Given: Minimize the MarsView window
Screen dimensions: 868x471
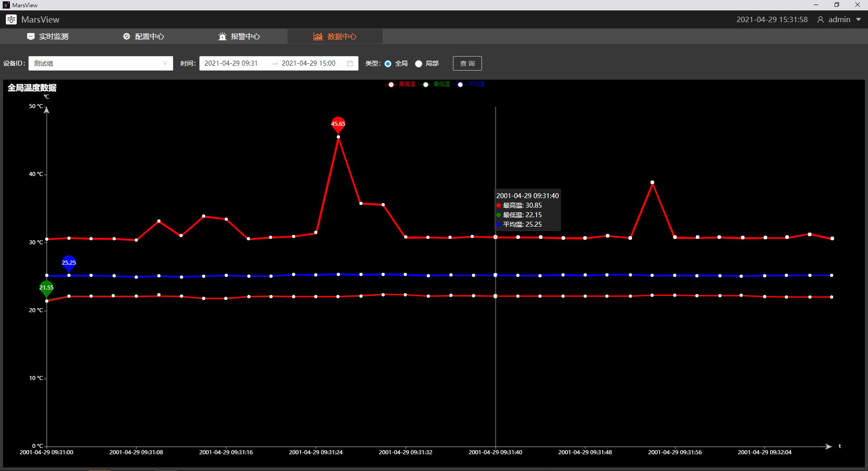Looking at the screenshot, I should [816, 5].
